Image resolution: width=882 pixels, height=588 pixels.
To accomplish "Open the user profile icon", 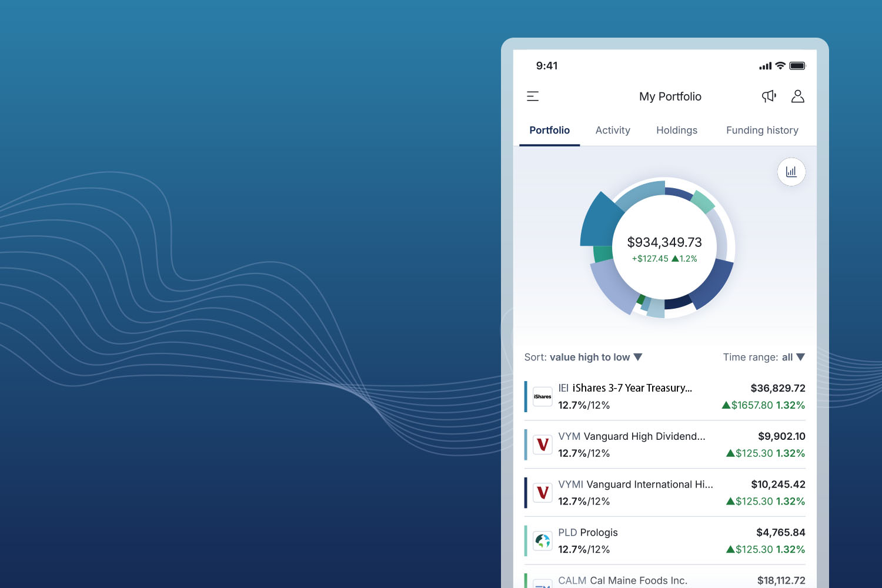I will tap(797, 96).
